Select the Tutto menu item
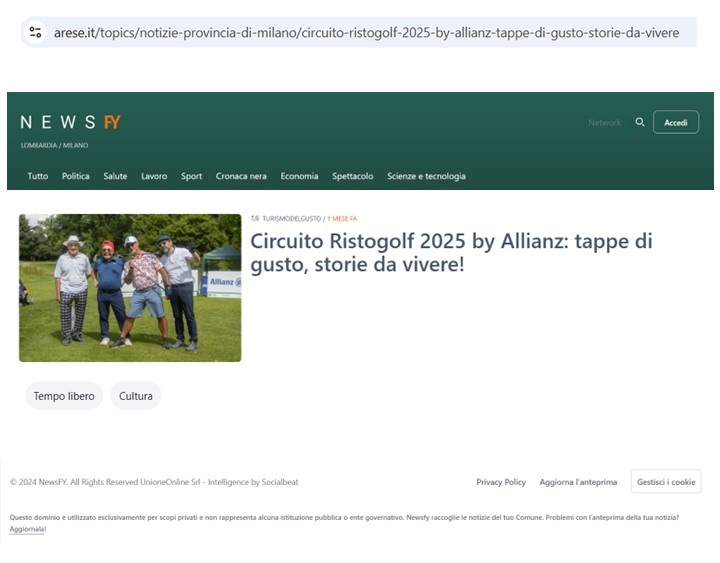 (38, 176)
